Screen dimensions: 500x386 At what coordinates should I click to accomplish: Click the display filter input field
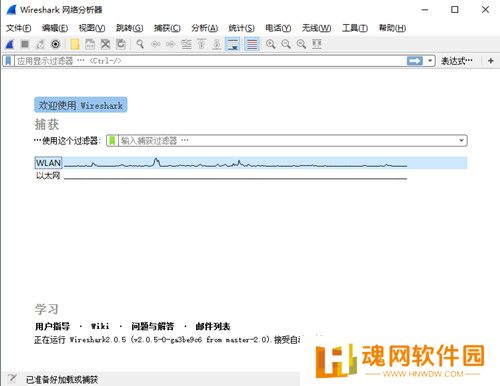pyautogui.click(x=210, y=61)
